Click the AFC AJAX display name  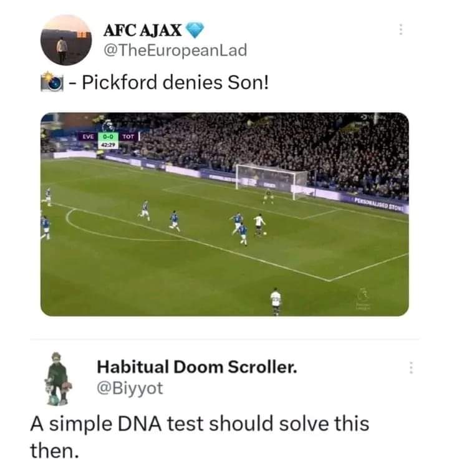point(143,31)
